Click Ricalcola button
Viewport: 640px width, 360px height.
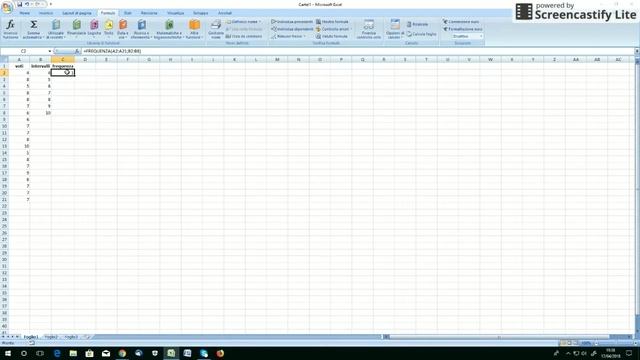[417, 24]
